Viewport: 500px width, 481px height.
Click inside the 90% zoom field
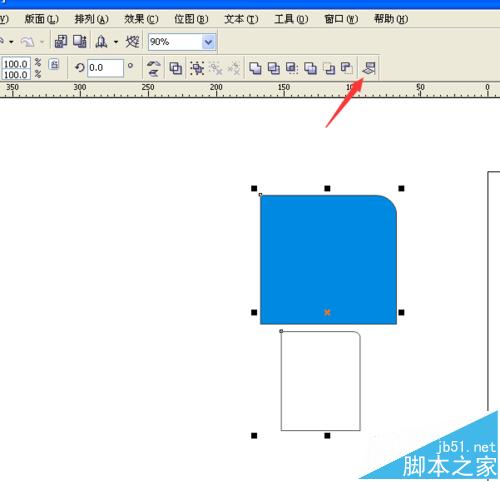(x=175, y=42)
